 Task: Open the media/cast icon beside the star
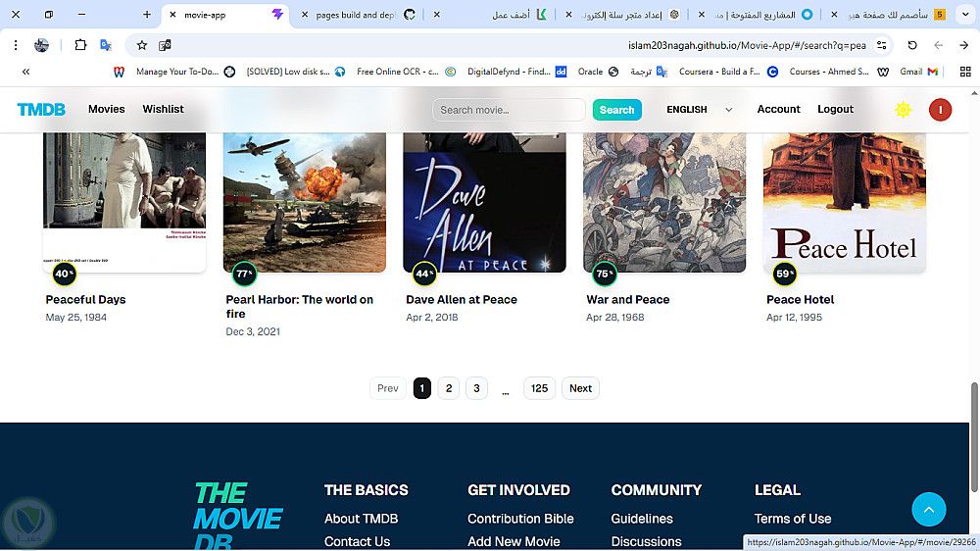click(165, 45)
